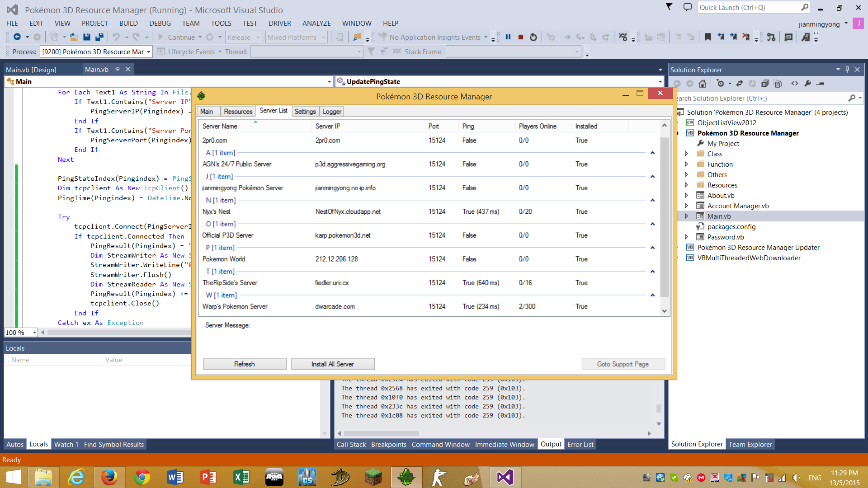Open the DEBUG menu
The width and height of the screenshot is (868, 488).
pos(160,23)
